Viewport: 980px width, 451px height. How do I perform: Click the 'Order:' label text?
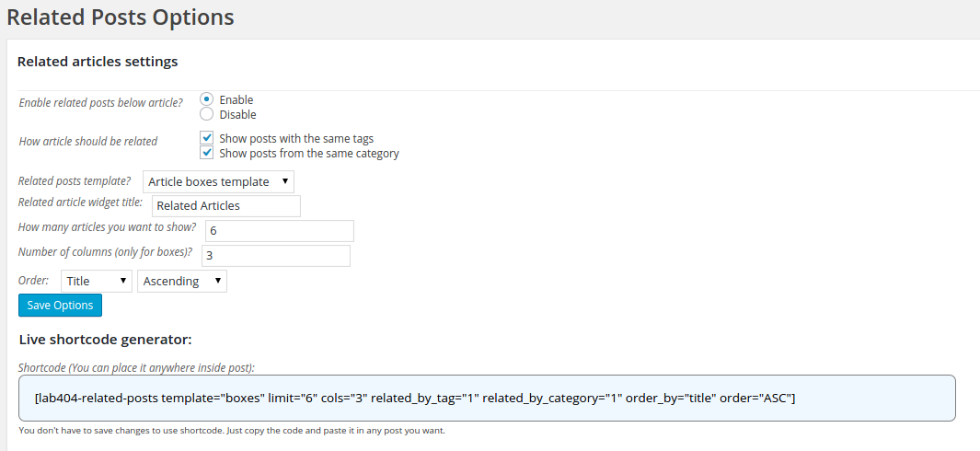point(34,280)
